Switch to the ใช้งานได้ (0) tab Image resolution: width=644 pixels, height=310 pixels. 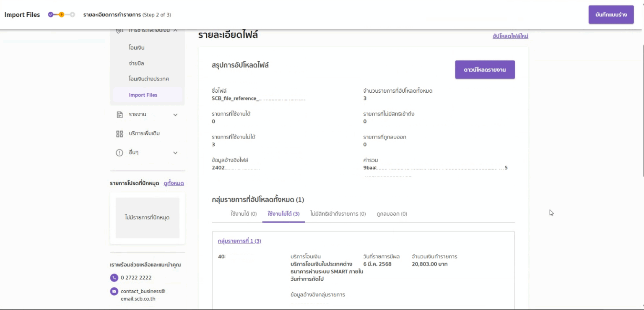[244, 214]
